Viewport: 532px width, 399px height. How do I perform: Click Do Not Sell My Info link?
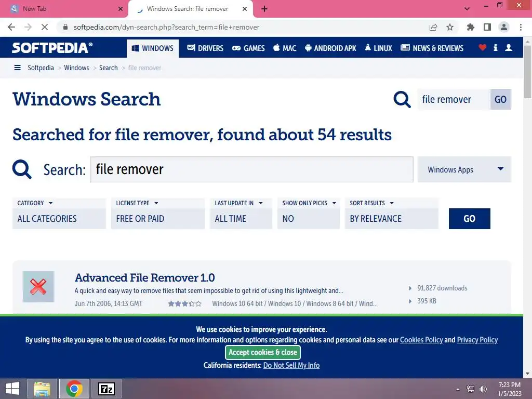(x=291, y=365)
